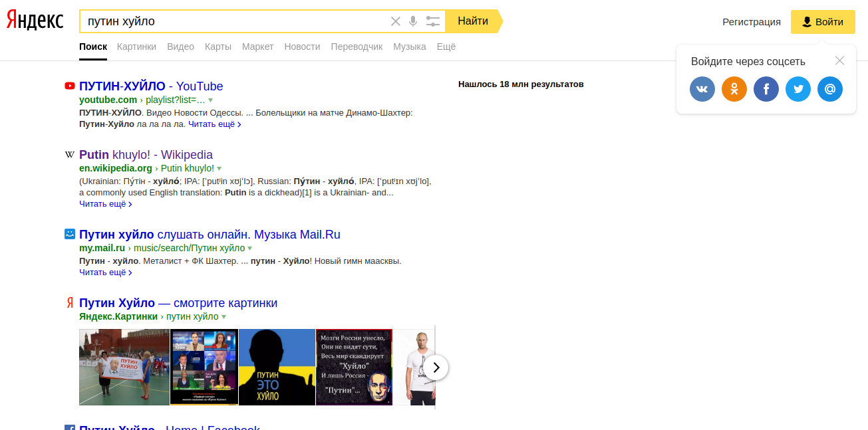Close the social login popup

pos(839,60)
